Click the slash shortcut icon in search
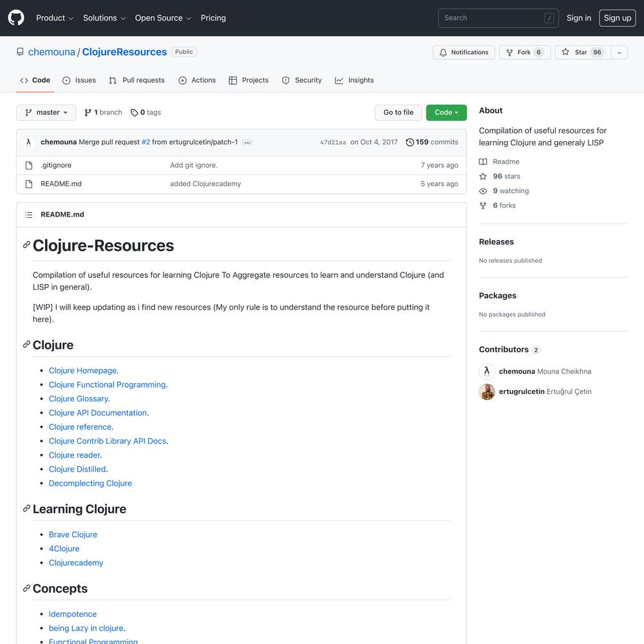This screenshot has width=644, height=644. [x=549, y=18]
